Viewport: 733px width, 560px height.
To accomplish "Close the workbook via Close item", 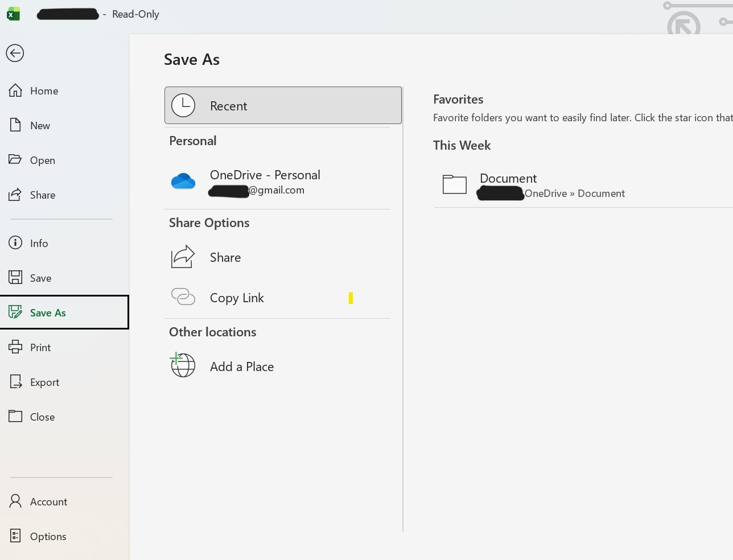I will [64, 417].
